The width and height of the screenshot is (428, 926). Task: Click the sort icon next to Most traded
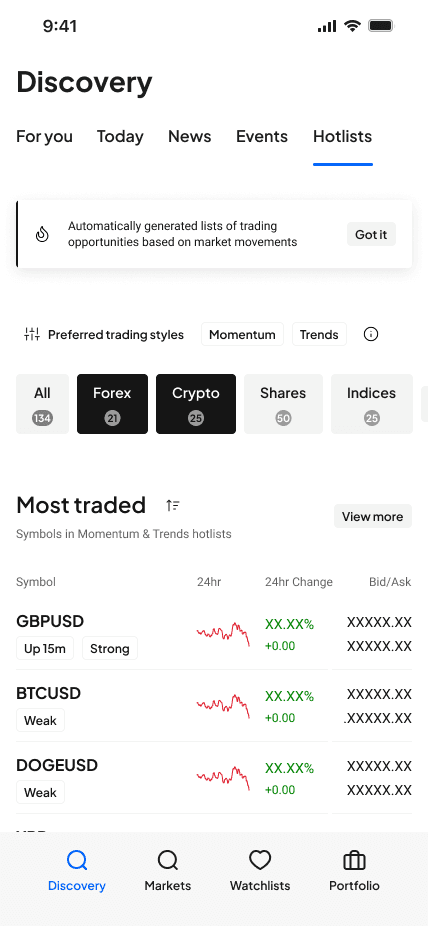tap(172, 506)
